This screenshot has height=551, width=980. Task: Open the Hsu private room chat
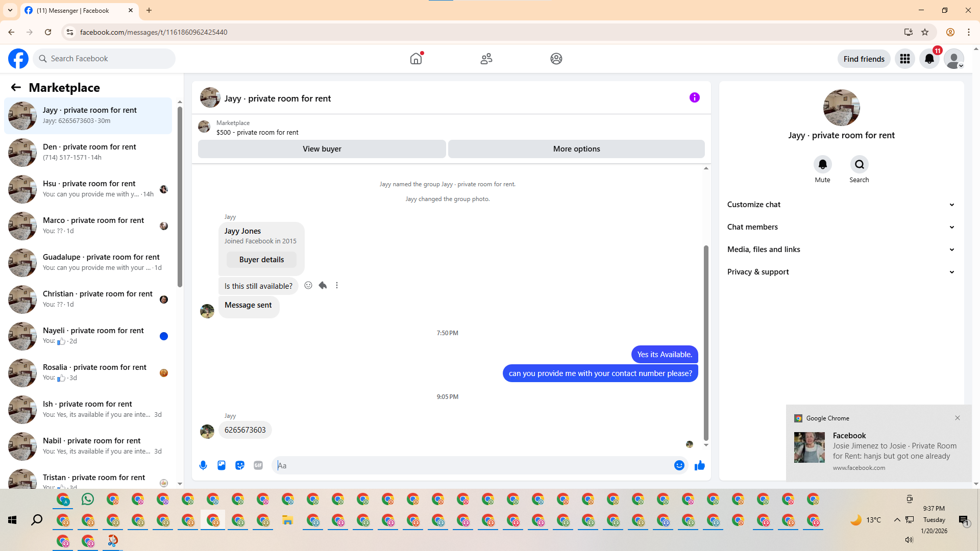(x=88, y=189)
